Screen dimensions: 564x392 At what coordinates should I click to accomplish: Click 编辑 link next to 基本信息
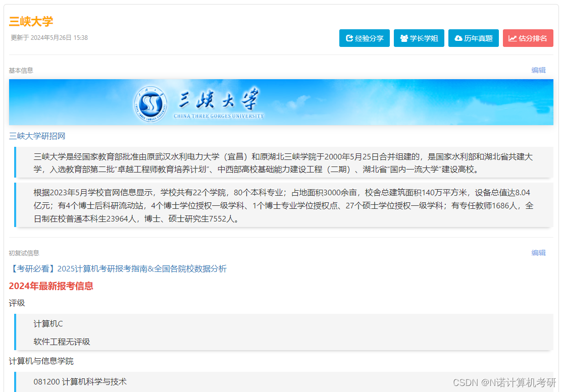(x=538, y=70)
